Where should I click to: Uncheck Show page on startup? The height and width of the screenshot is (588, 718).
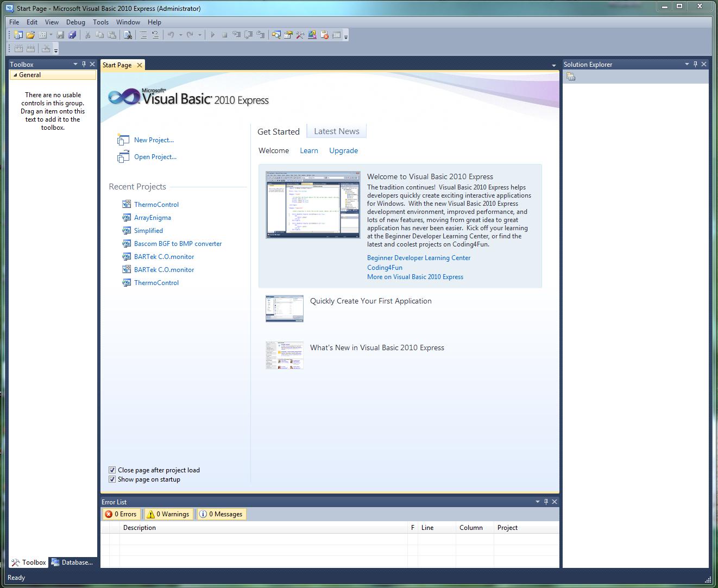112,479
